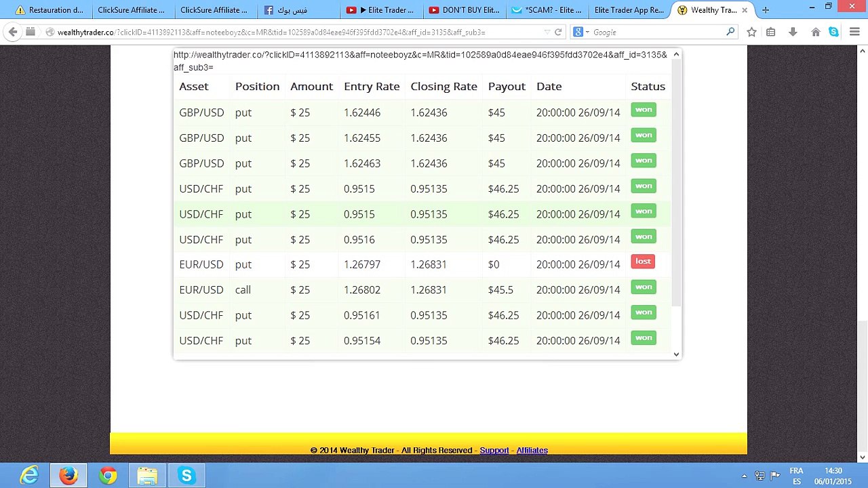Click the page scrollbar down arrow
The height and width of the screenshot is (488, 868).
click(x=862, y=457)
